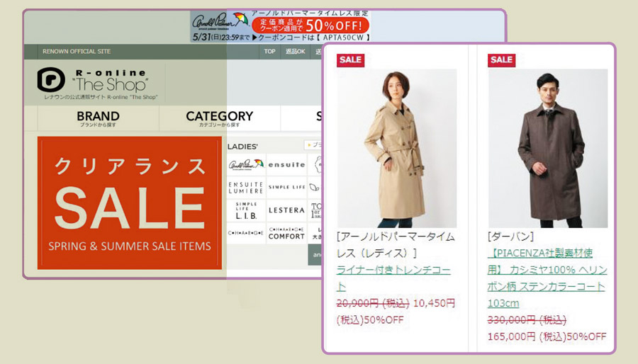Select the SIMPLE LIFE brand logo
638x364 pixels.
tap(286, 187)
